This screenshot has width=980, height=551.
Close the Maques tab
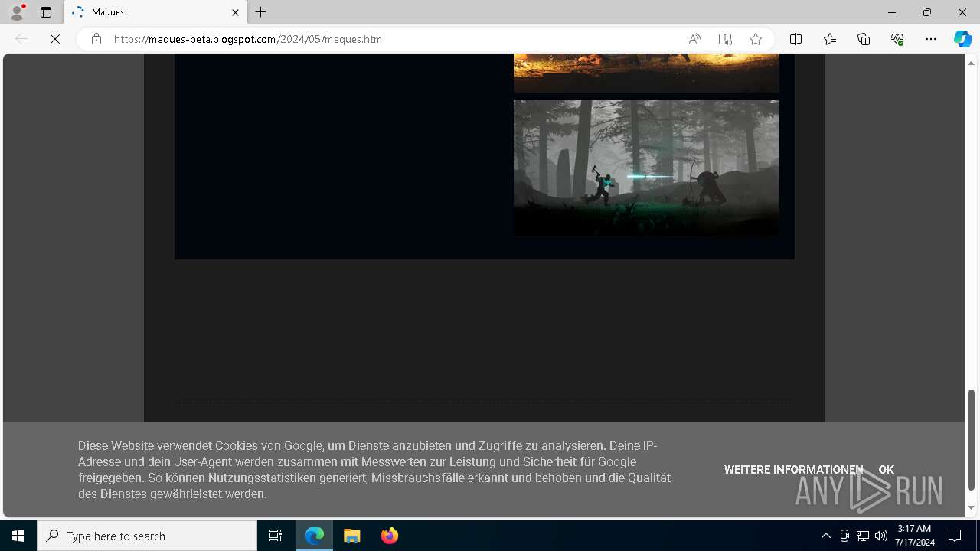coord(235,12)
